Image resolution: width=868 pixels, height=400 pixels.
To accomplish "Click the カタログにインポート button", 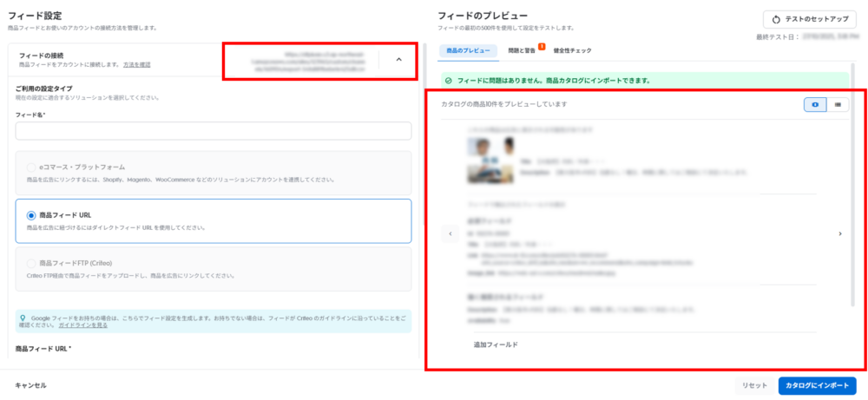I will [817, 385].
